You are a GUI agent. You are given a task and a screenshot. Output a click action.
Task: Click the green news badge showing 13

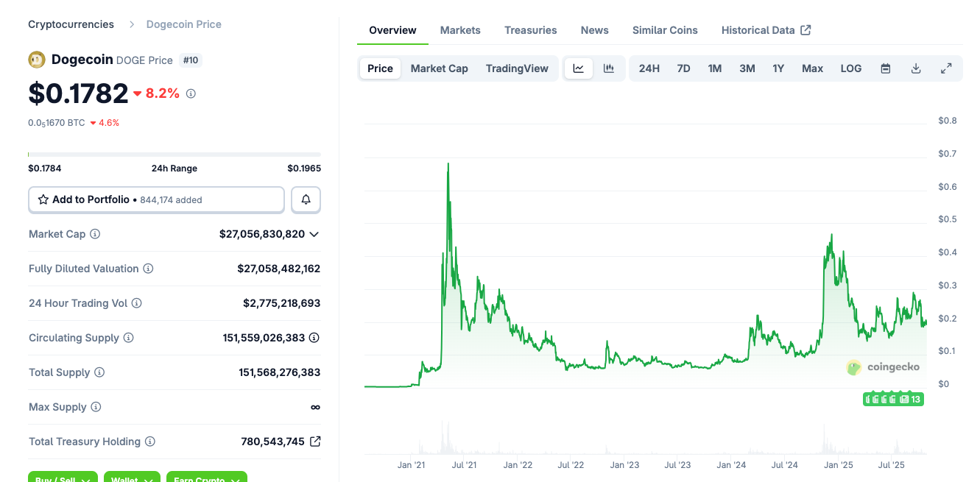point(893,399)
